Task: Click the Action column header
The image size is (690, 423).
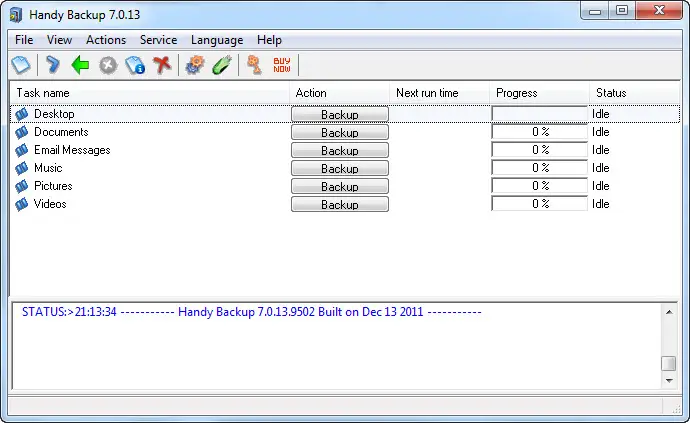Action: 339,93
